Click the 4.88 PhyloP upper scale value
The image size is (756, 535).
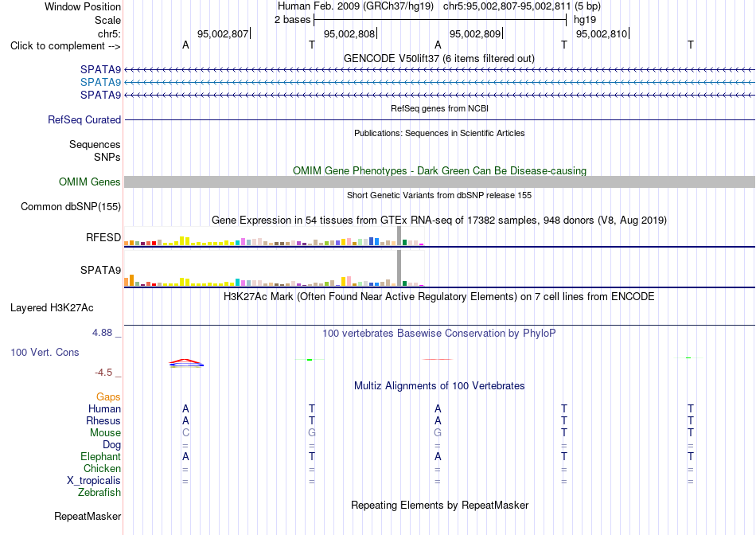102,333
